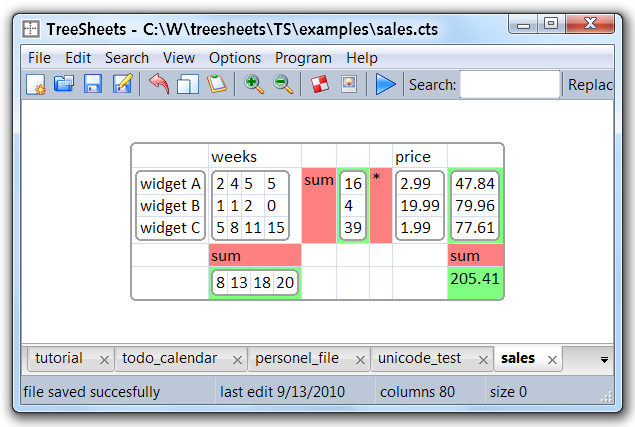
Task: Select the 'price' header cell
Action: (x=420, y=156)
